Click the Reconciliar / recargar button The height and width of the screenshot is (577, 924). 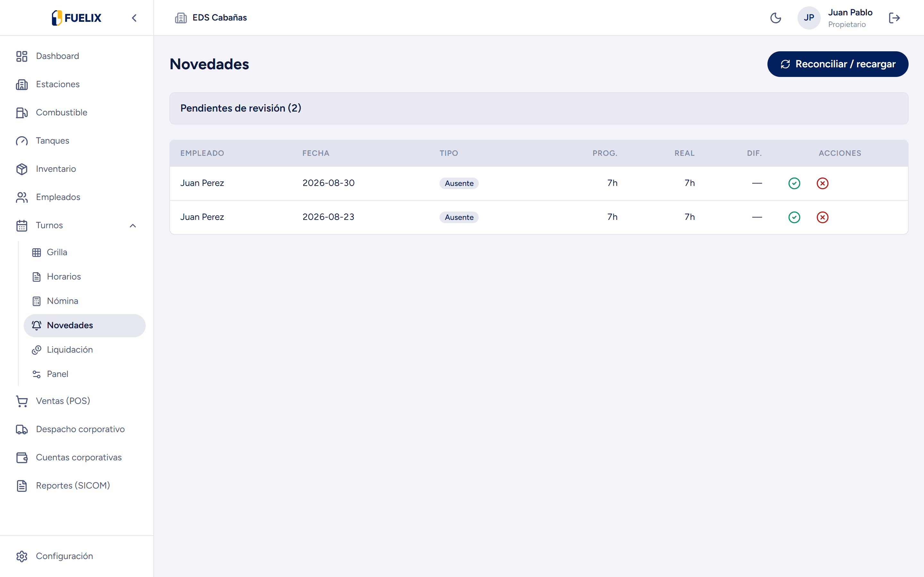coord(838,64)
